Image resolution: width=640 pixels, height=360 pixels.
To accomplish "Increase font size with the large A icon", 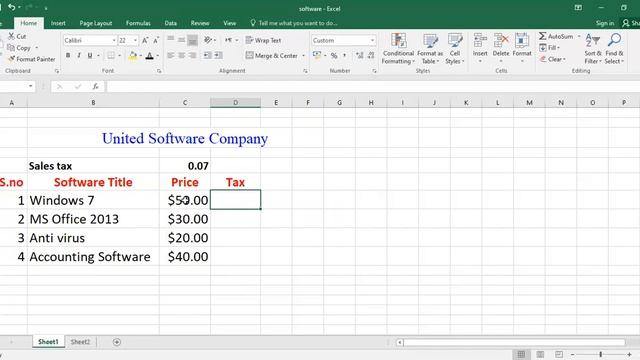I will click(x=145, y=40).
